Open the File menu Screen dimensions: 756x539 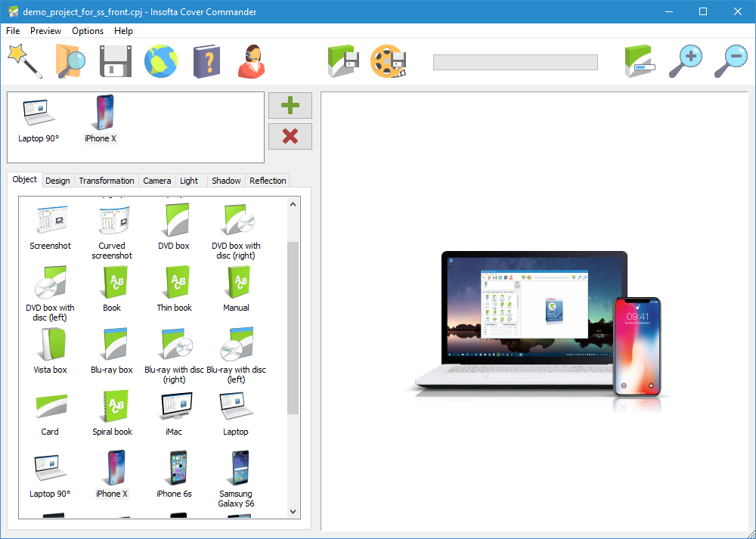coord(13,31)
